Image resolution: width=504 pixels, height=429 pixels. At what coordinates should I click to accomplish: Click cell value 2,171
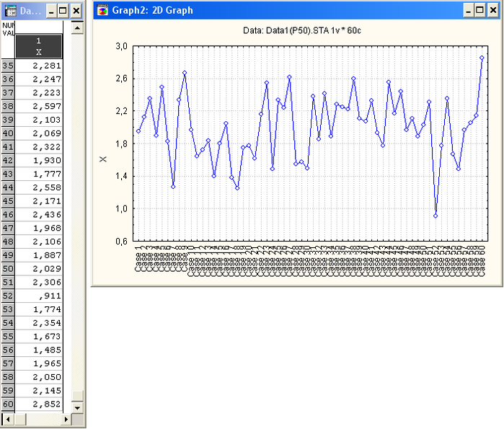(38, 201)
